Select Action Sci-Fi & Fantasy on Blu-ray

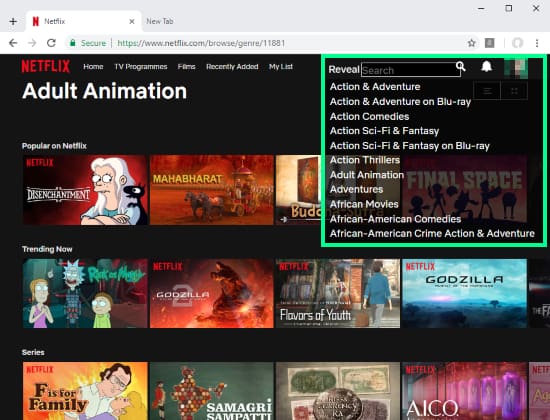pos(410,146)
